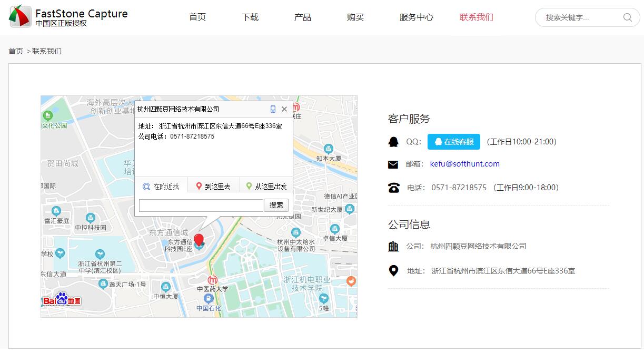Close the map info popup
The width and height of the screenshot is (644, 352).
(x=284, y=109)
